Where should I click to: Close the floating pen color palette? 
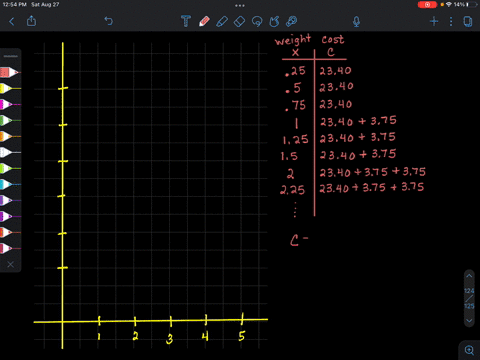click(11, 264)
